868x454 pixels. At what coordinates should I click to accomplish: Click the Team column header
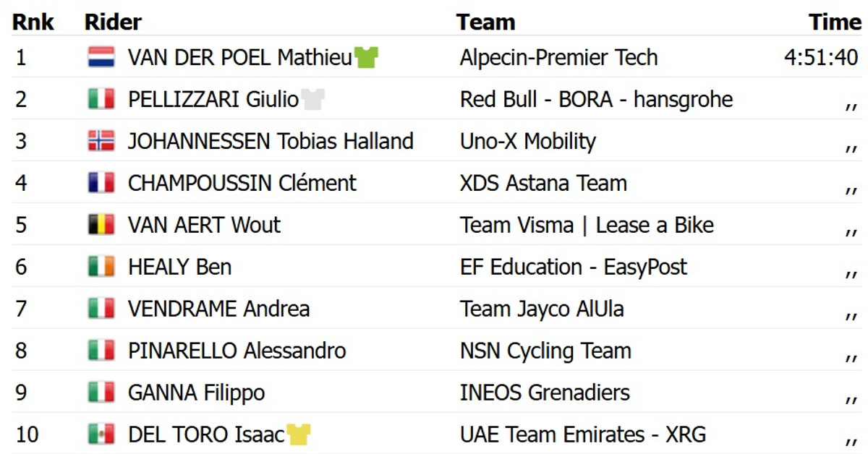click(485, 22)
